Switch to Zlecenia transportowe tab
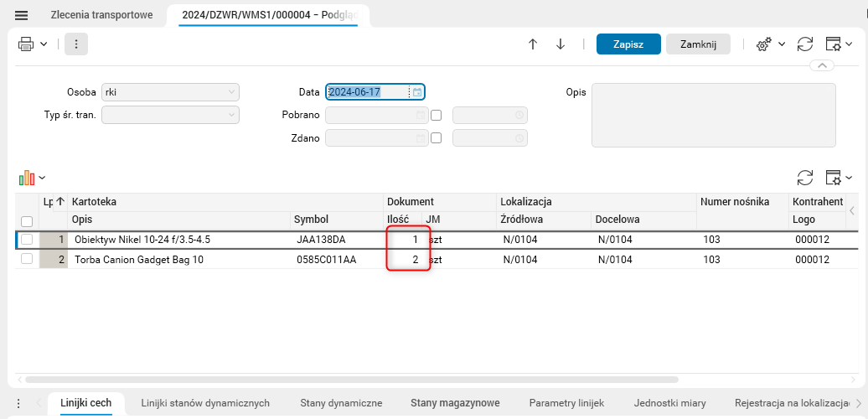The image size is (868, 419). coord(102,15)
